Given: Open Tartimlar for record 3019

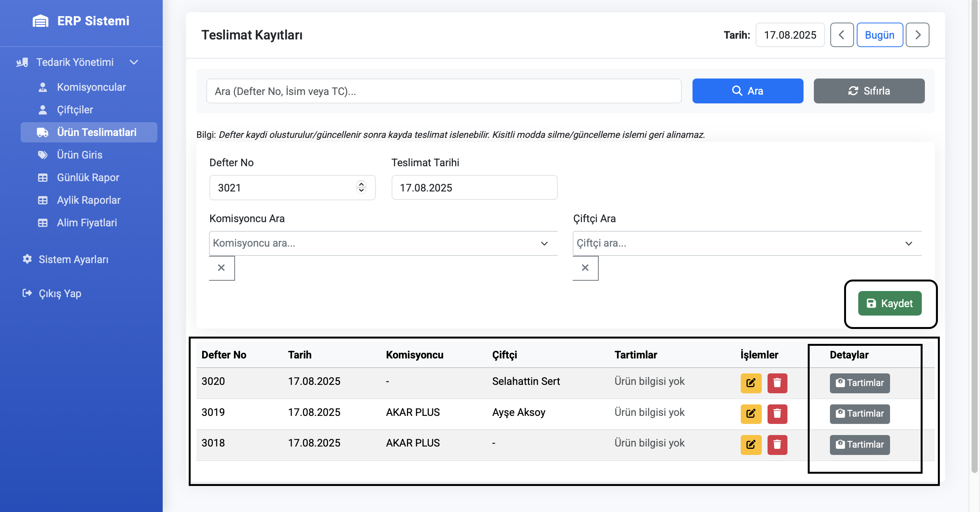Looking at the screenshot, I should (x=860, y=414).
